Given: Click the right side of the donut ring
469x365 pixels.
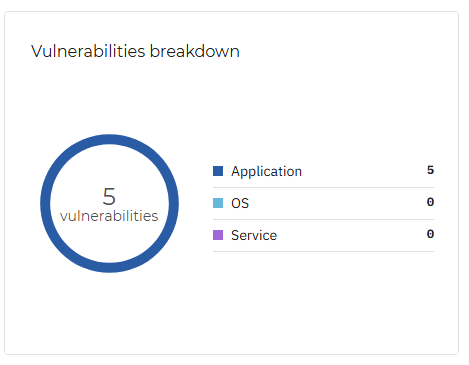Looking at the screenshot, I should [x=174, y=203].
